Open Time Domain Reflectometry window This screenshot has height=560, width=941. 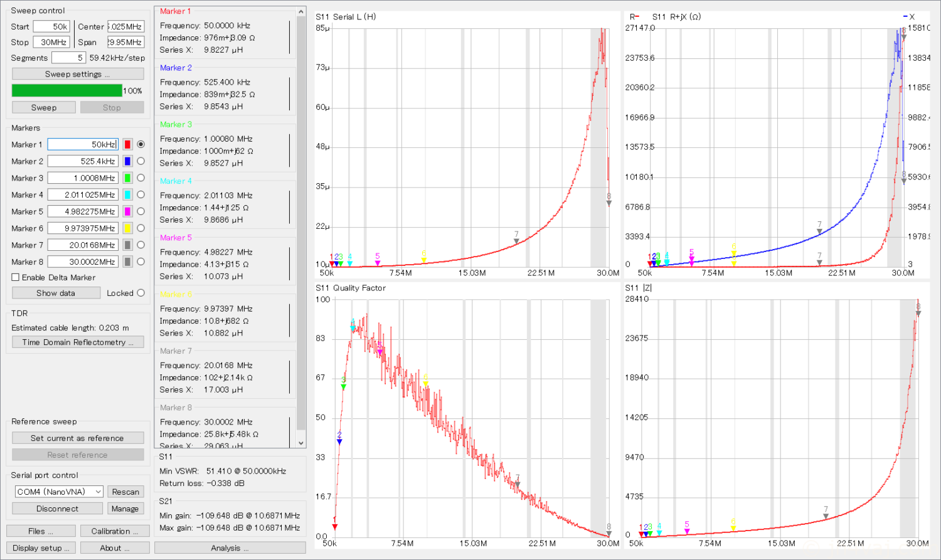click(78, 342)
